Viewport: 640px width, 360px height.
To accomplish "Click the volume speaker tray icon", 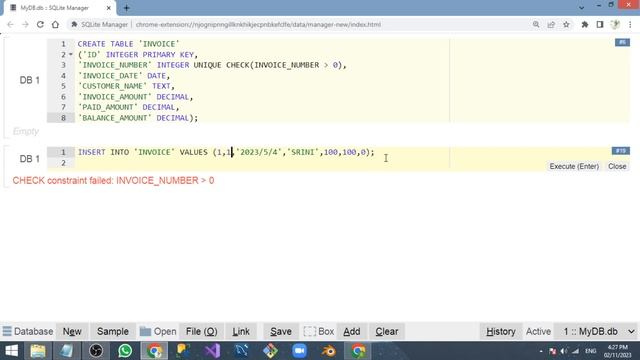I will click(564, 351).
